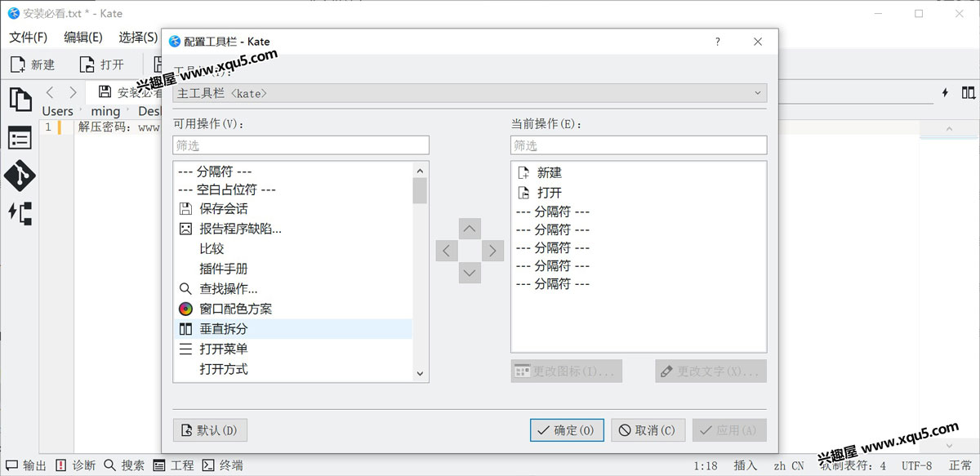Open the 主工具栏 <kate> toolbar dropdown
980x476 pixels.
[x=470, y=93]
